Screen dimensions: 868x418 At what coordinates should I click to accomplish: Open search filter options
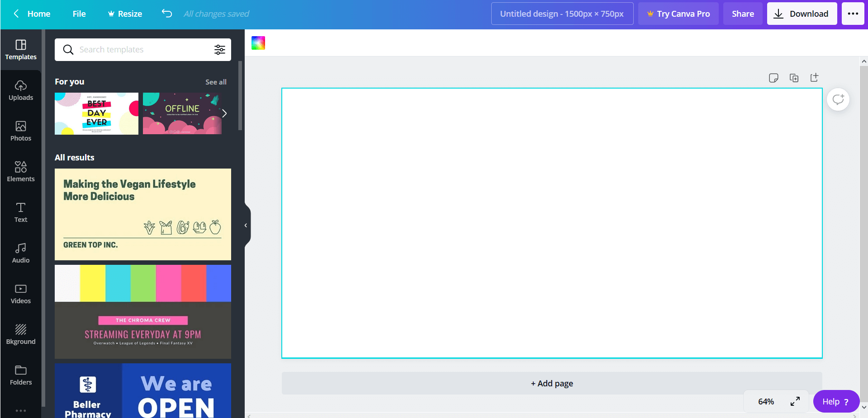[219, 50]
